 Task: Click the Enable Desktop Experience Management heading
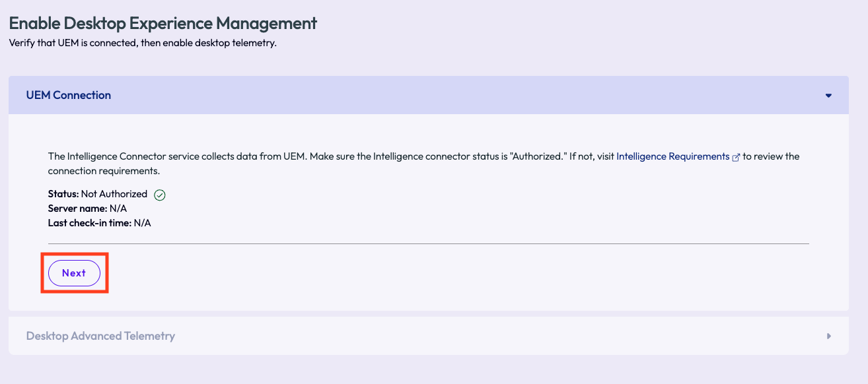coord(162,23)
